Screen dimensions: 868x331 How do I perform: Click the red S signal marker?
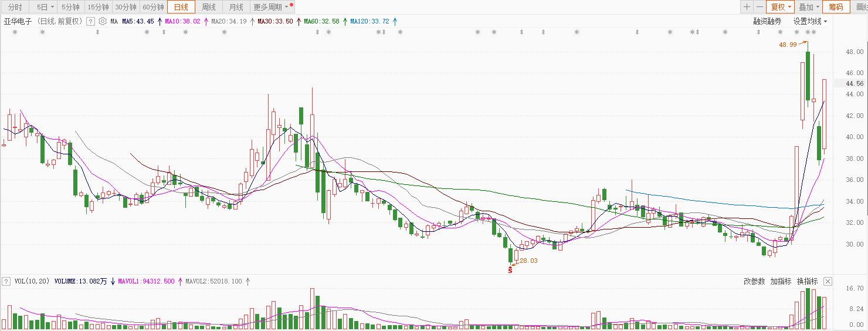tap(510, 269)
